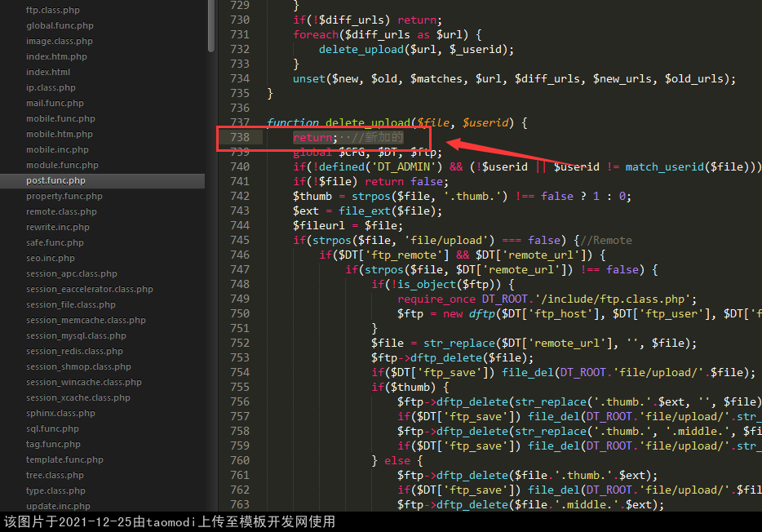This screenshot has width=762, height=532.
Task: Open ftp.class.php in the sidebar
Action: [52, 11]
